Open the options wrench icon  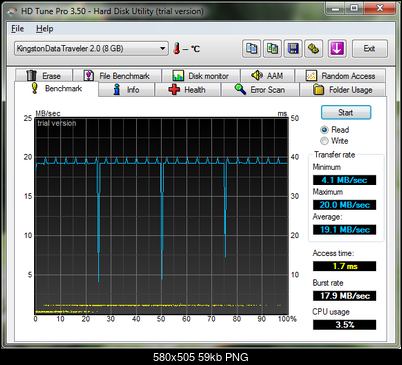pyautogui.click(x=313, y=49)
